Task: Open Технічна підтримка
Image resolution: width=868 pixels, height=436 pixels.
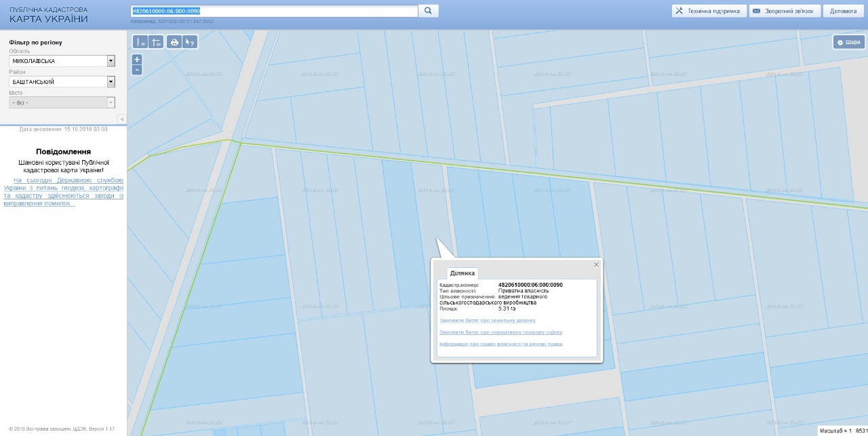Action: pos(709,11)
